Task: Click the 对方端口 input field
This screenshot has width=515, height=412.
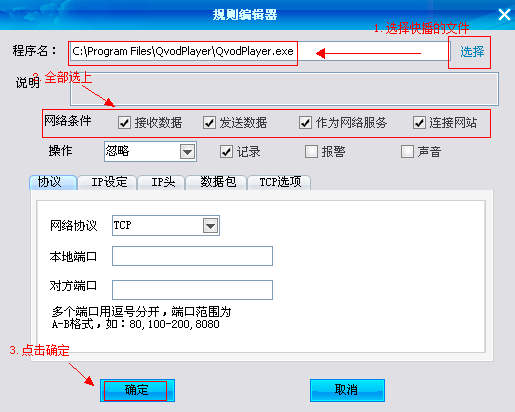Action: [x=192, y=290]
